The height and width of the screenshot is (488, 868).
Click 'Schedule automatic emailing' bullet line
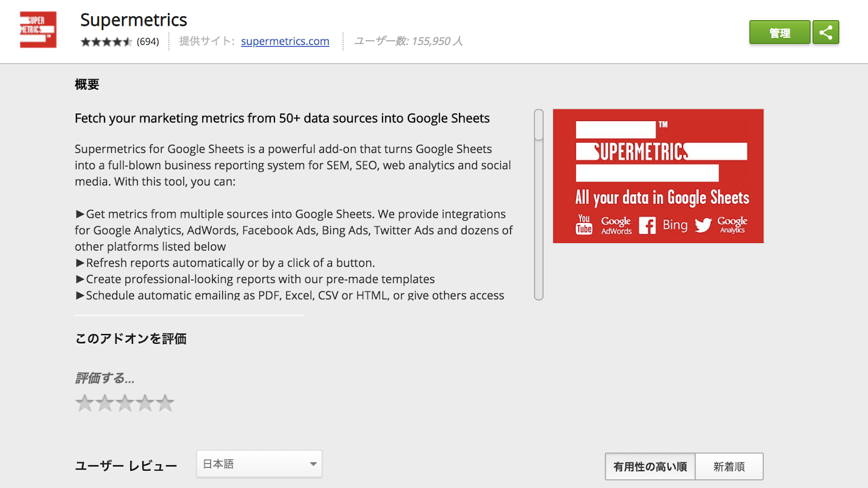[290, 296]
